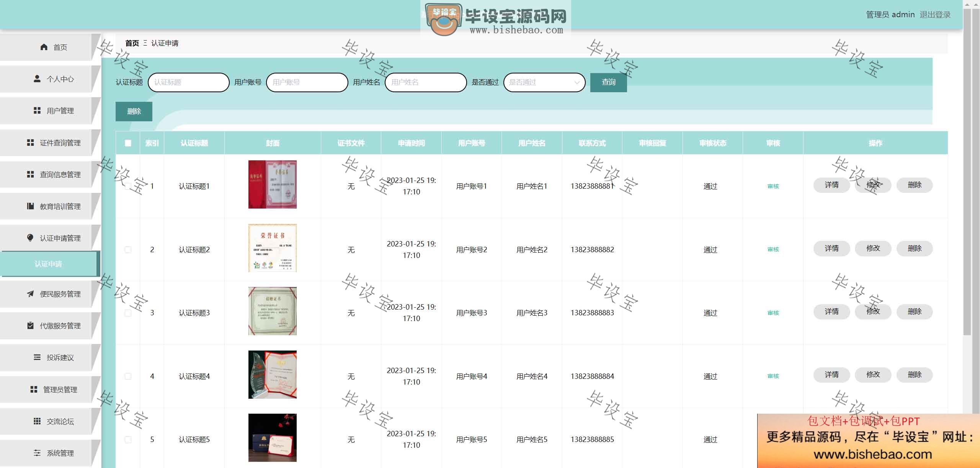The height and width of the screenshot is (468, 980).
Task: Expand 证件查询管理 sidebar menu
Action: coord(51,142)
